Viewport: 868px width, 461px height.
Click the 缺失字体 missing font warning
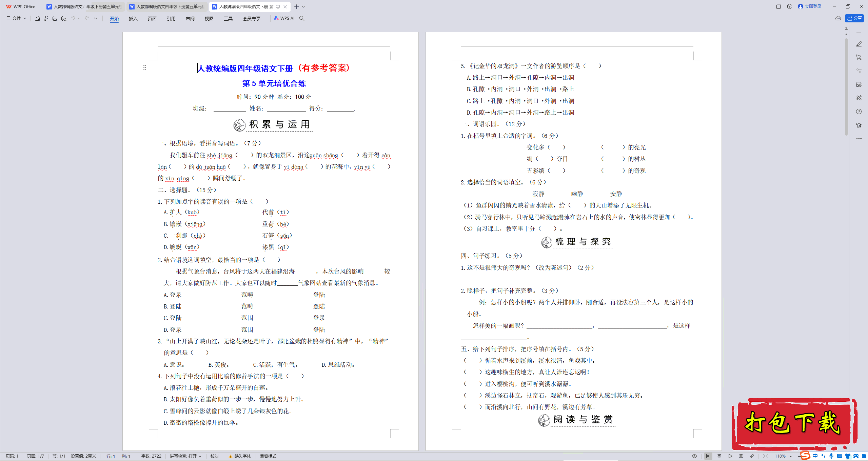(x=240, y=456)
